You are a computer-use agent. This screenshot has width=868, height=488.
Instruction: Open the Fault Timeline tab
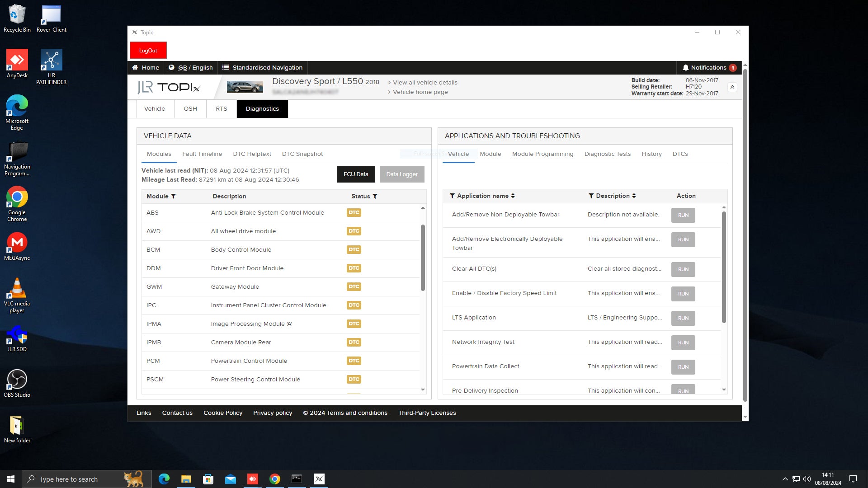pos(202,154)
